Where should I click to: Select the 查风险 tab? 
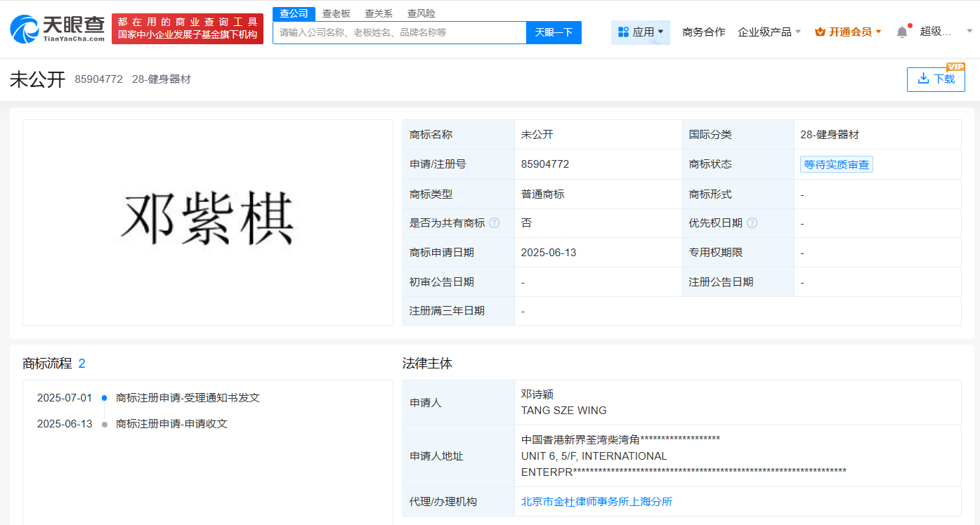click(x=421, y=13)
